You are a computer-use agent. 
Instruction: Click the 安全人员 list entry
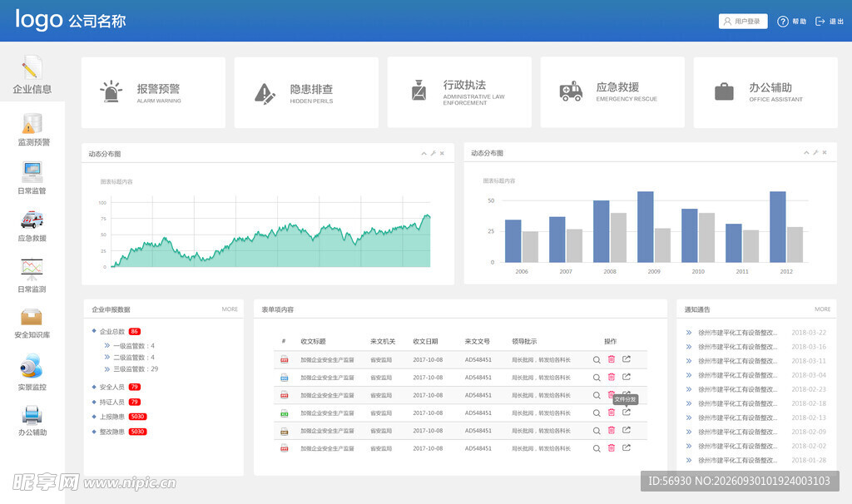pyautogui.click(x=116, y=387)
